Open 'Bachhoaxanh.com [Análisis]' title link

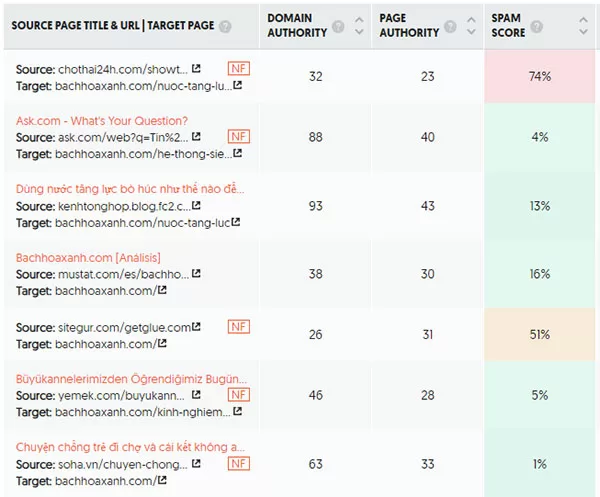click(88, 257)
